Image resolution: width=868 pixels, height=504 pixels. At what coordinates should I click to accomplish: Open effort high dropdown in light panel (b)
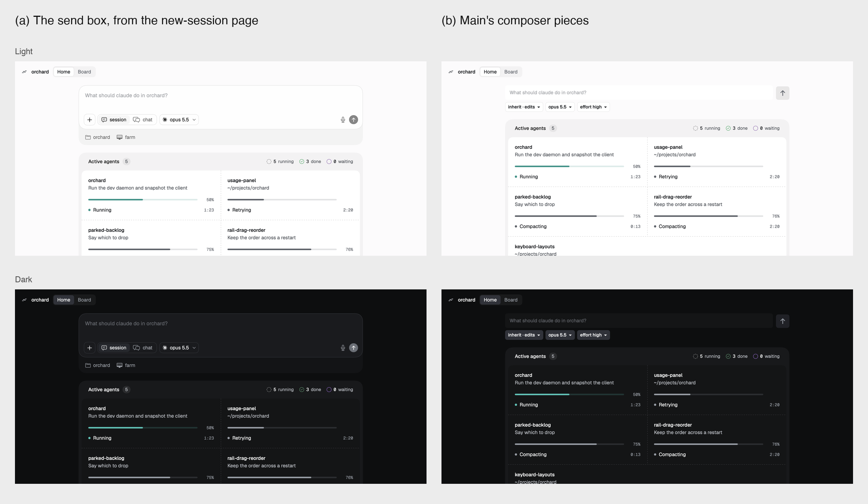point(593,107)
